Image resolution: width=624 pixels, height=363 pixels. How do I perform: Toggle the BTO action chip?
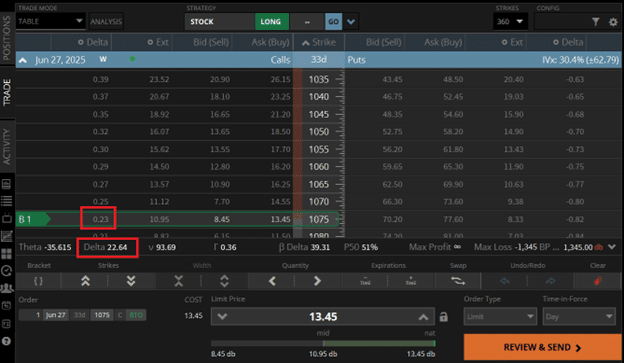(x=136, y=315)
